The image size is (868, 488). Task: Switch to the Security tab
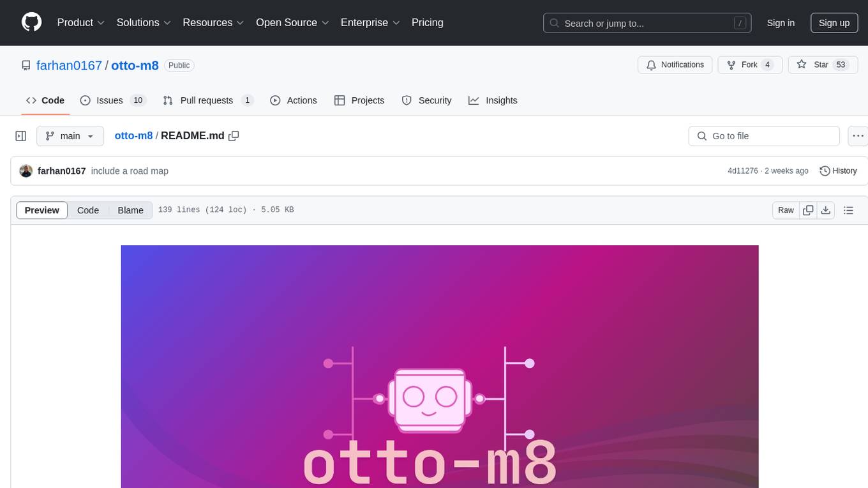point(426,100)
